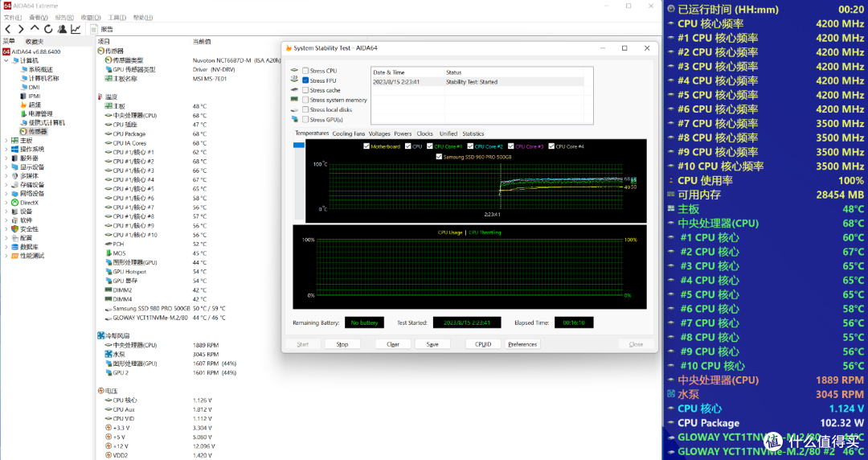Screen dimensions: 868x460
Task: Enable Stress local disks checkbox
Action: pyautogui.click(x=305, y=109)
